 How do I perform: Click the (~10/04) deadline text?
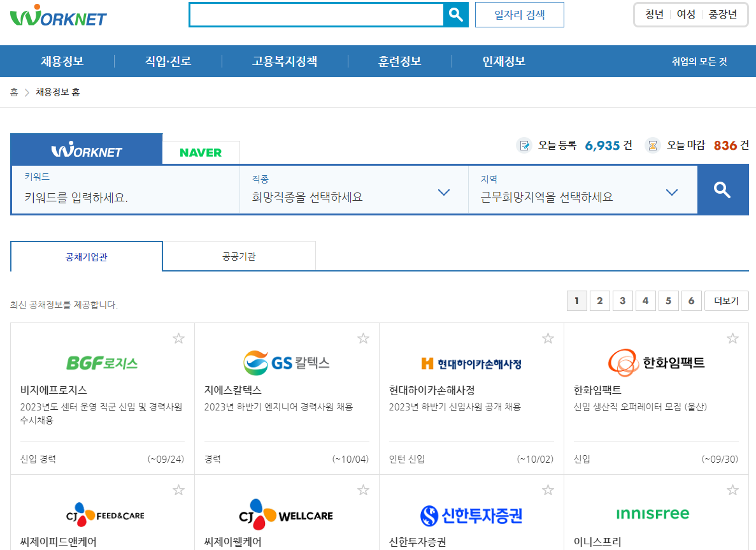click(350, 459)
